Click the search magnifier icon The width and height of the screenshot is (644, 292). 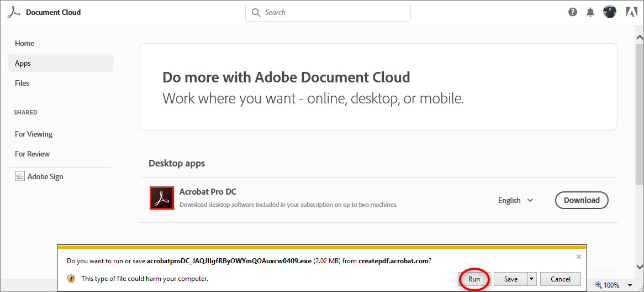pos(256,12)
